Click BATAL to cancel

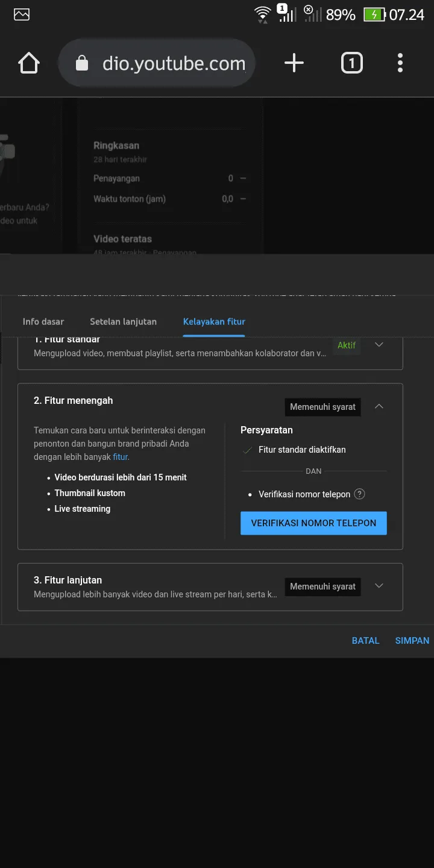tap(366, 641)
